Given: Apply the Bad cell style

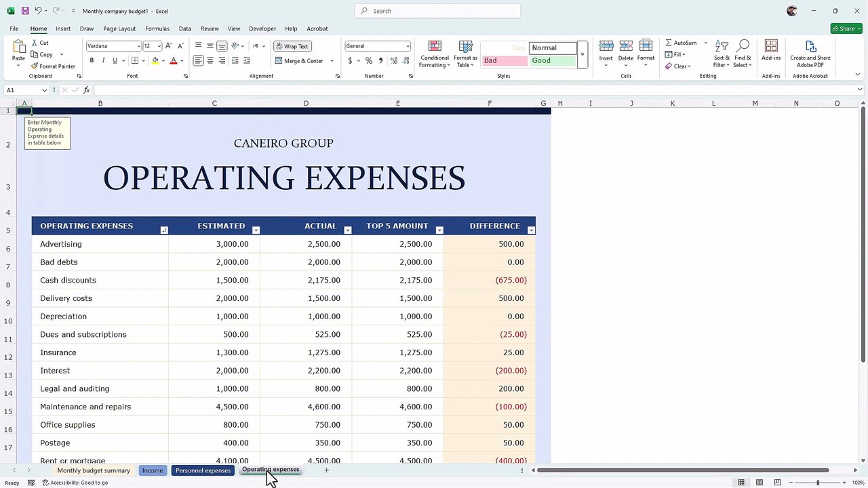Looking at the screenshot, I should 505,60.
